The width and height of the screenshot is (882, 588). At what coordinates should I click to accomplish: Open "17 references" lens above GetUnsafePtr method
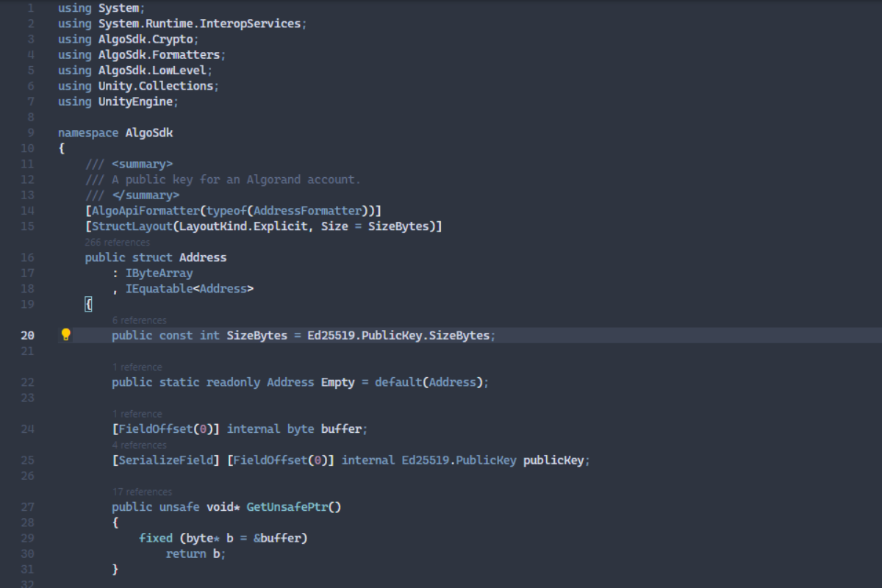click(142, 492)
